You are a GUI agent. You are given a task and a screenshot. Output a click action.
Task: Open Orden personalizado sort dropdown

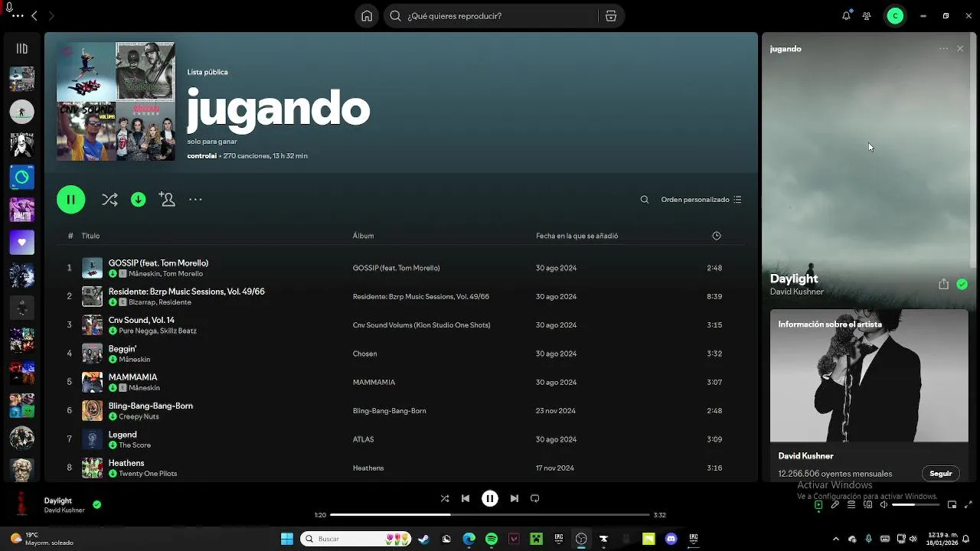pyautogui.click(x=701, y=200)
